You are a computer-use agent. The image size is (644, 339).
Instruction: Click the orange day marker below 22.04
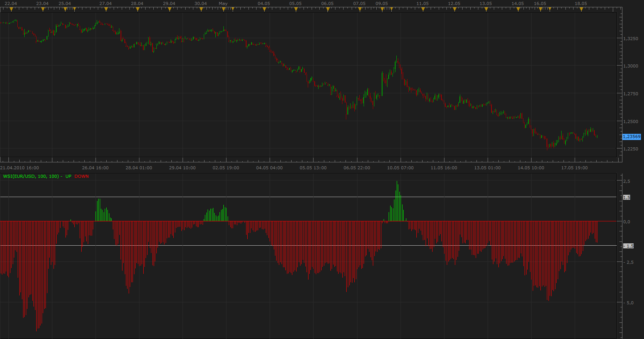(11, 9)
